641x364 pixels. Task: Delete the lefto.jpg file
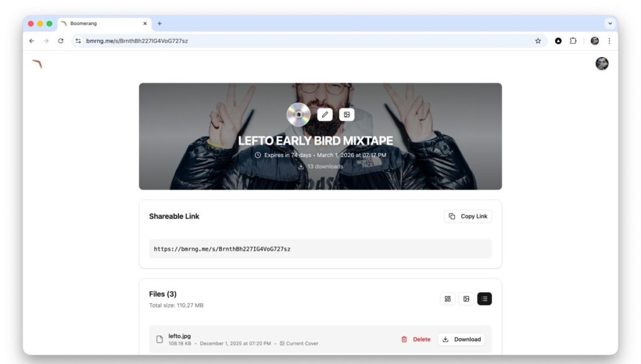[x=416, y=339]
